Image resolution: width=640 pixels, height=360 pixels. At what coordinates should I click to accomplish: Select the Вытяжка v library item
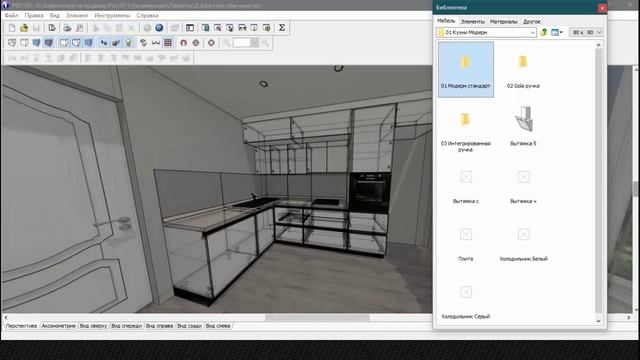(x=523, y=186)
